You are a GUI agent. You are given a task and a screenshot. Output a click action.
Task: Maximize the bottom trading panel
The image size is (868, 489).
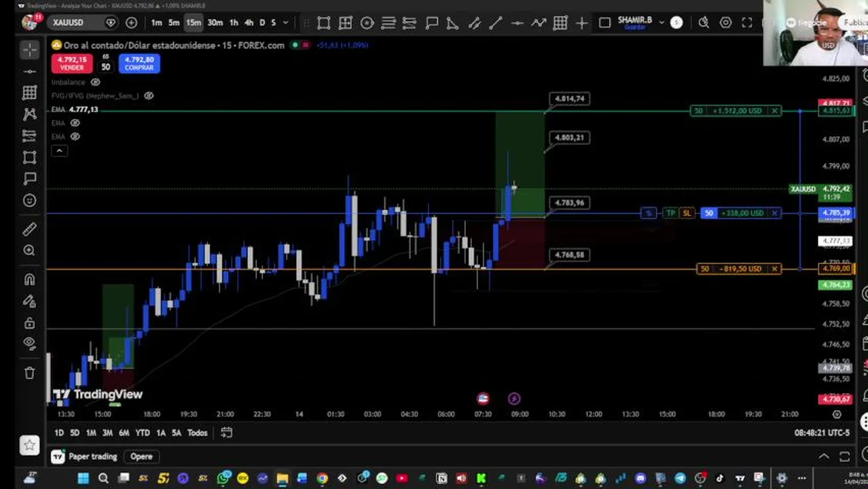coord(844,456)
